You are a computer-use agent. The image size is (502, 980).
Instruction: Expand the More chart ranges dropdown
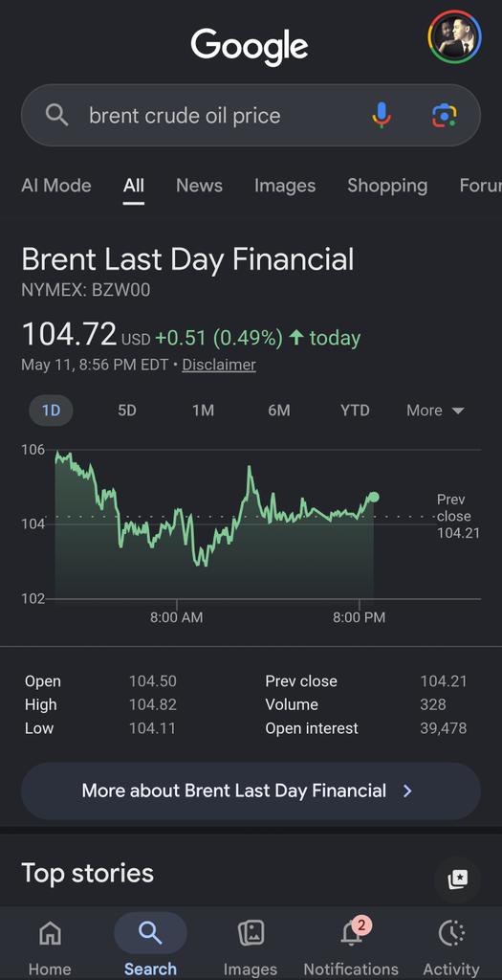coord(435,411)
